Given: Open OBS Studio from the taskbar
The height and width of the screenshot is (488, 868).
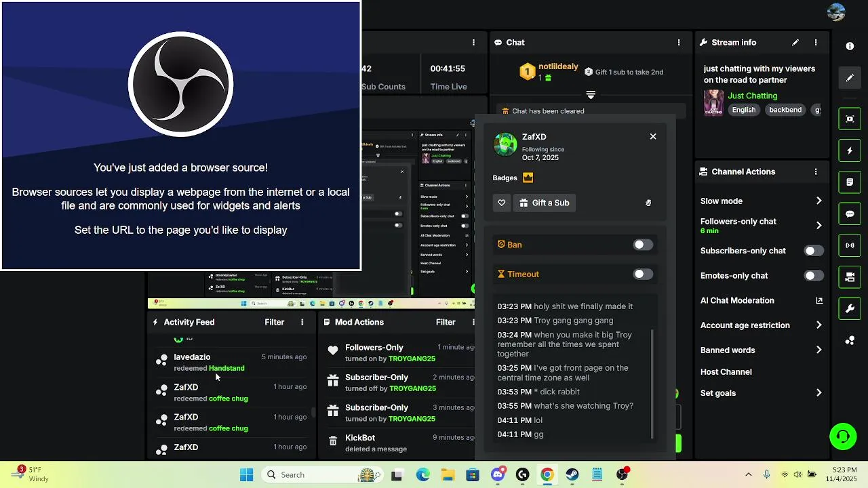Looking at the screenshot, I should [x=522, y=474].
